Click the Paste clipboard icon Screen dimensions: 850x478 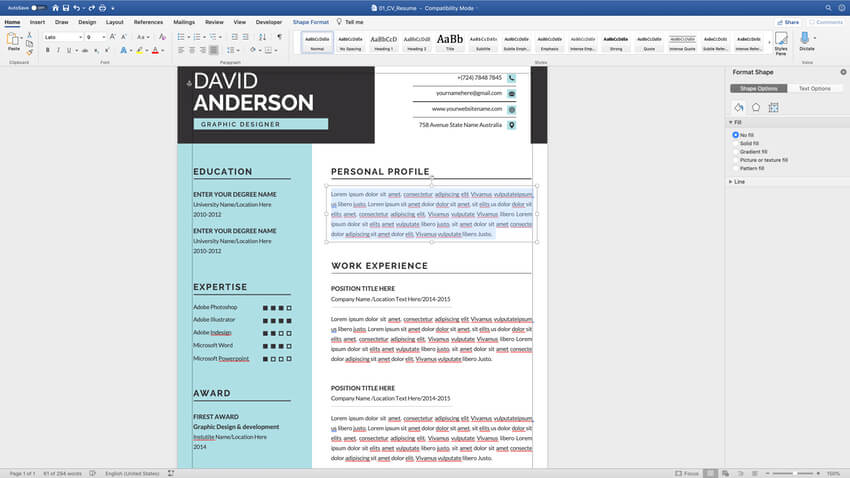point(12,40)
